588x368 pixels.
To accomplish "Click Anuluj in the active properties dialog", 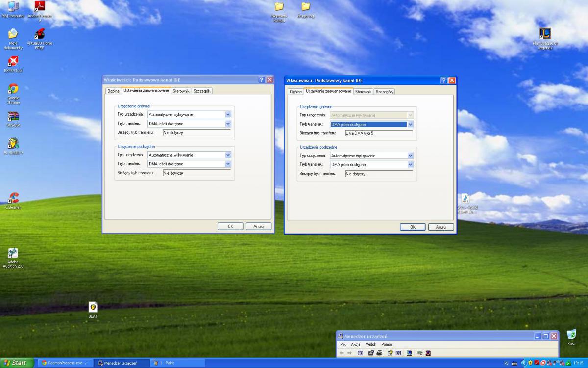I will tap(441, 227).
